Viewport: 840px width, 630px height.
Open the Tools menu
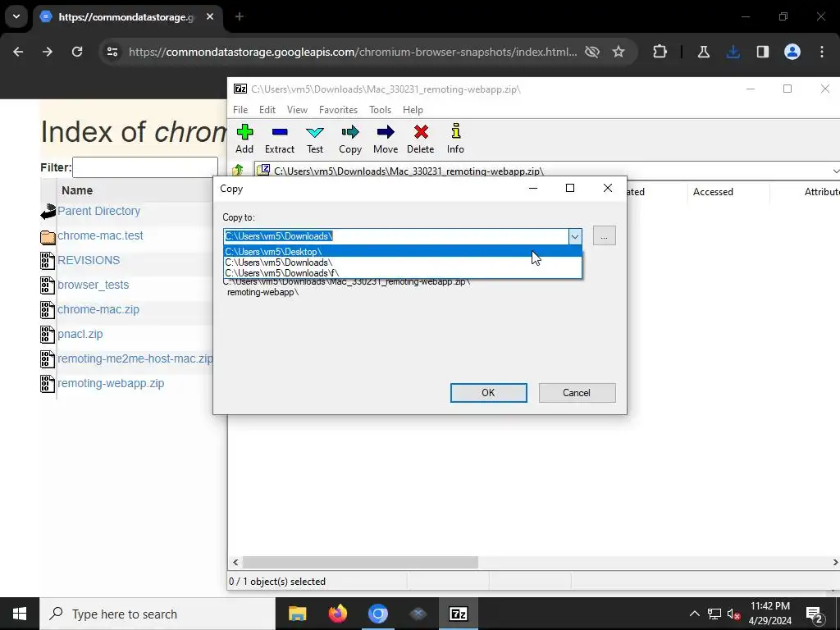380,110
